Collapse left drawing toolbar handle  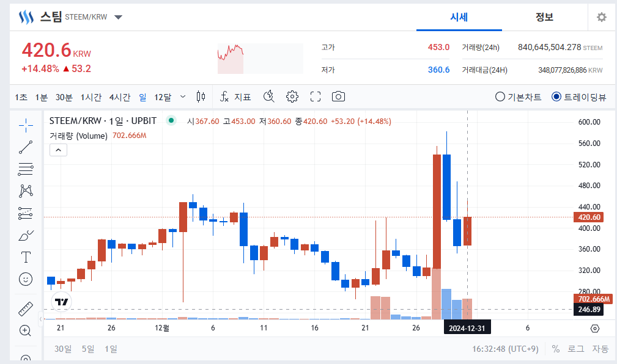tap(40, 319)
